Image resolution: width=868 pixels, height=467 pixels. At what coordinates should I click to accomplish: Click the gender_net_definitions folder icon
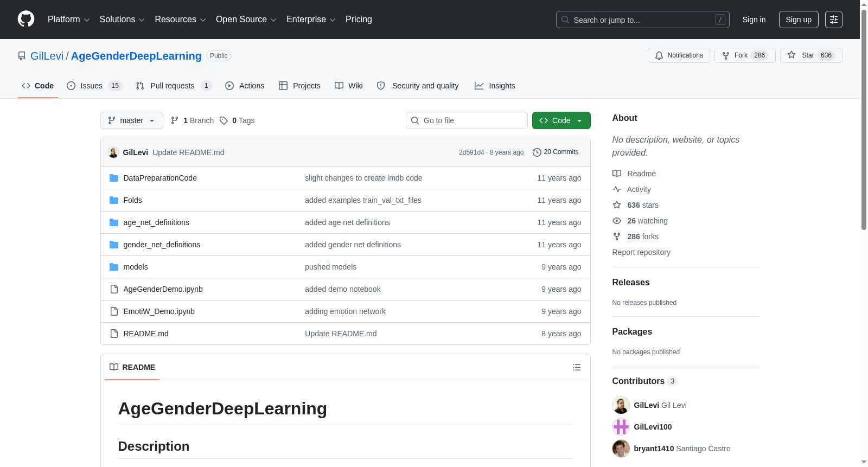click(114, 245)
